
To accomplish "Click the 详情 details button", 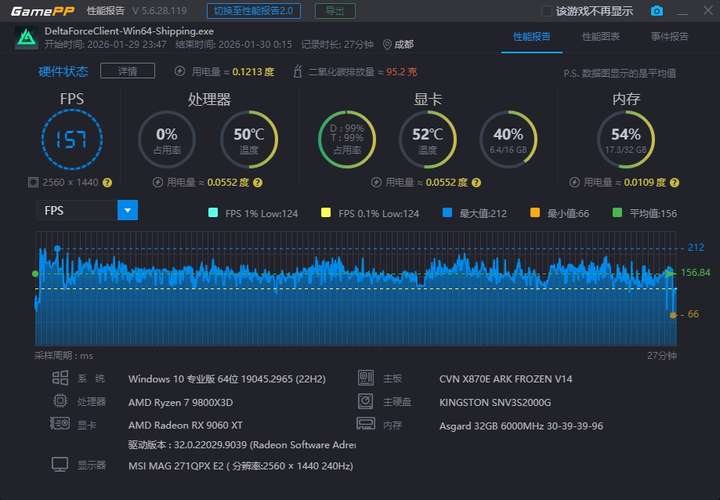I will click(128, 71).
